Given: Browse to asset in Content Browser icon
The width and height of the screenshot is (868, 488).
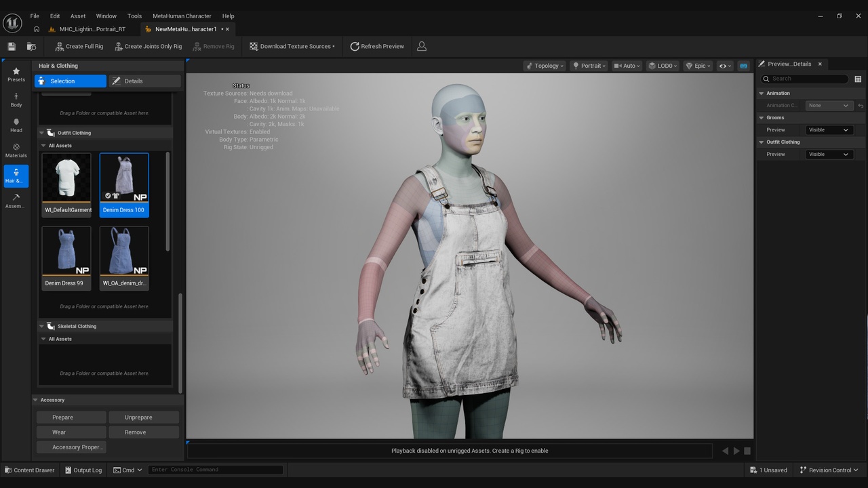Looking at the screenshot, I should [x=31, y=46].
